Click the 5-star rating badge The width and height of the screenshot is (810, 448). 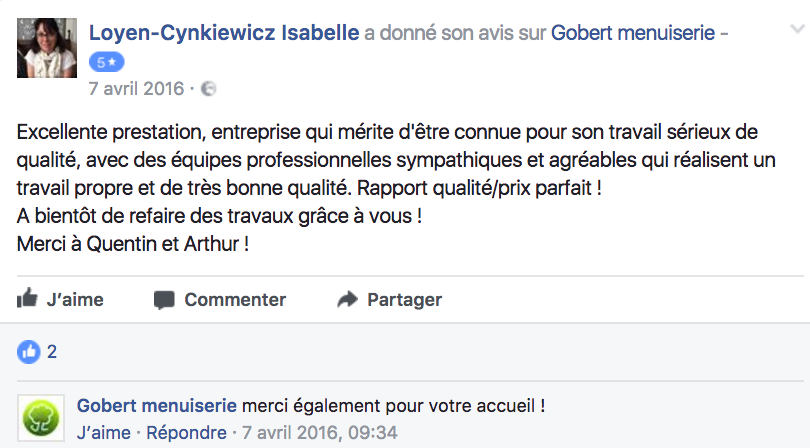[107, 62]
